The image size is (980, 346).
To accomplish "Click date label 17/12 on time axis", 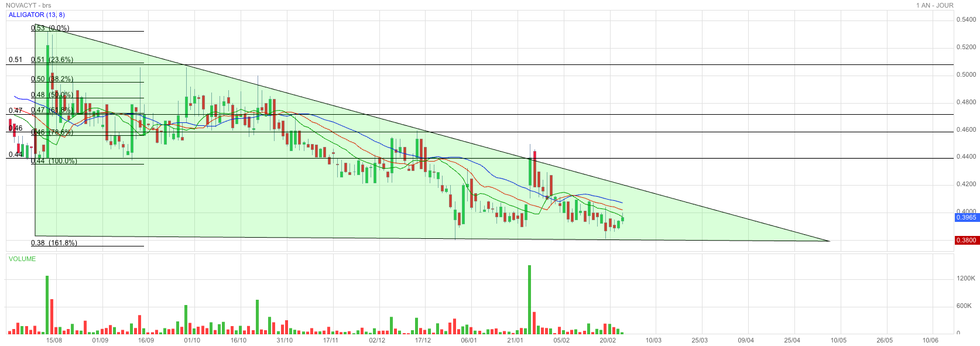I will pos(423,340).
